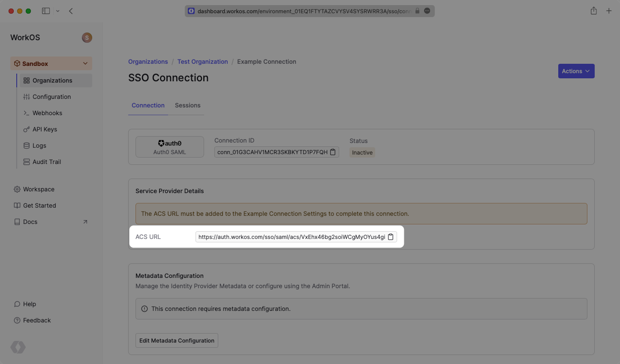This screenshot has width=620, height=364.
Task: Open a new browser tab with plus
Action: [x=608, y=11]
